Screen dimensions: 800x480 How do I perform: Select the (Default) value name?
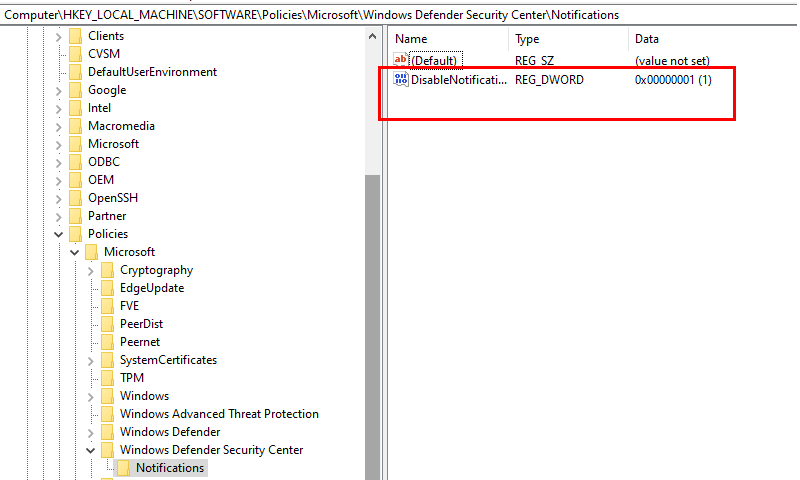coord(434,61)
